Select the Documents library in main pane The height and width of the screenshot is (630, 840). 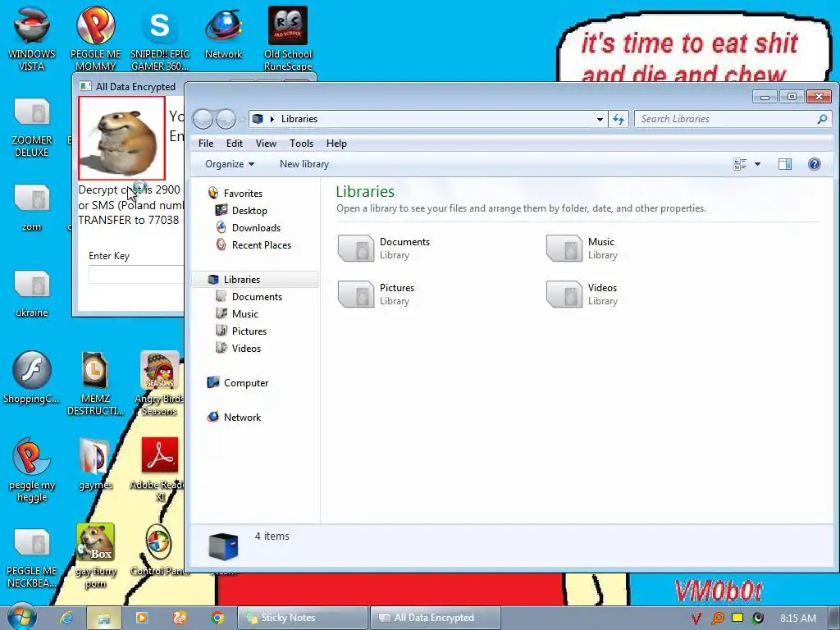(384, 249)
